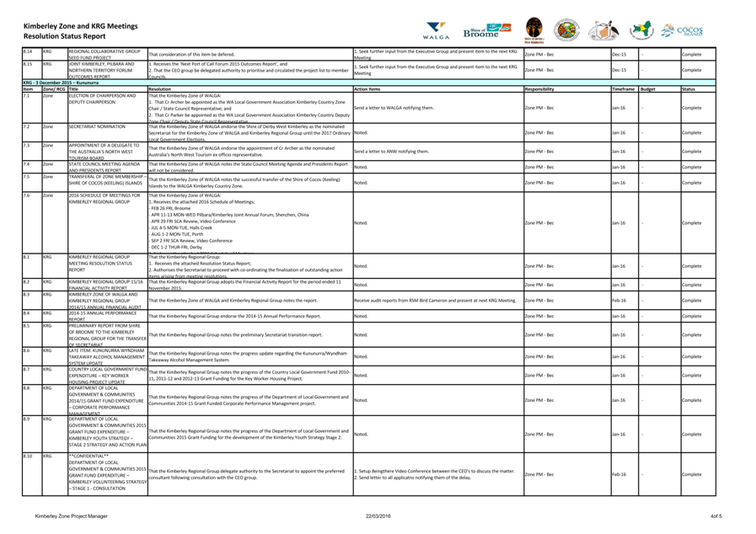Click the 'Status' column header
This screenshot has width=756, height=534.
688,89
